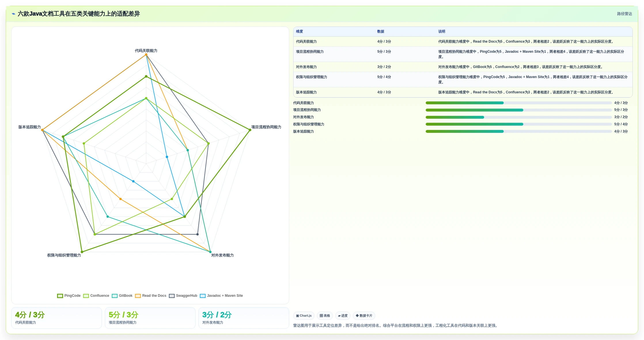Click the 项目流程协同能力 progress bar
644x340 pixels.
point(519,110)
